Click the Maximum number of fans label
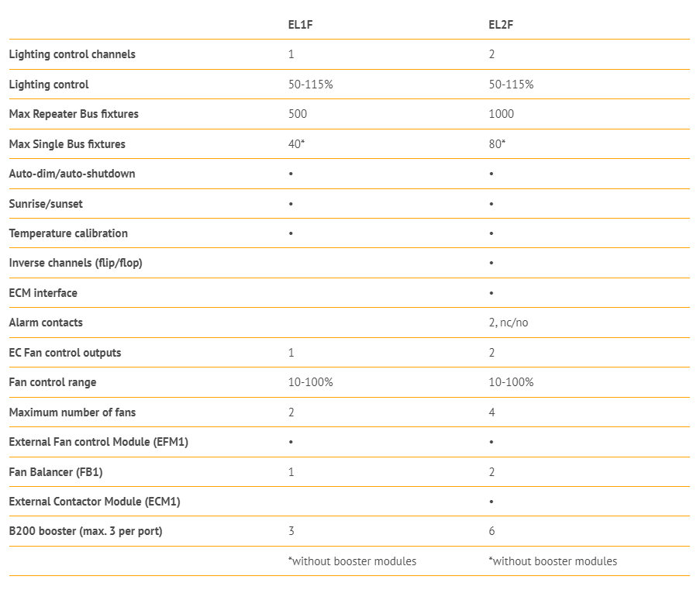Screen dimensions: 700x590 point(72,412)
